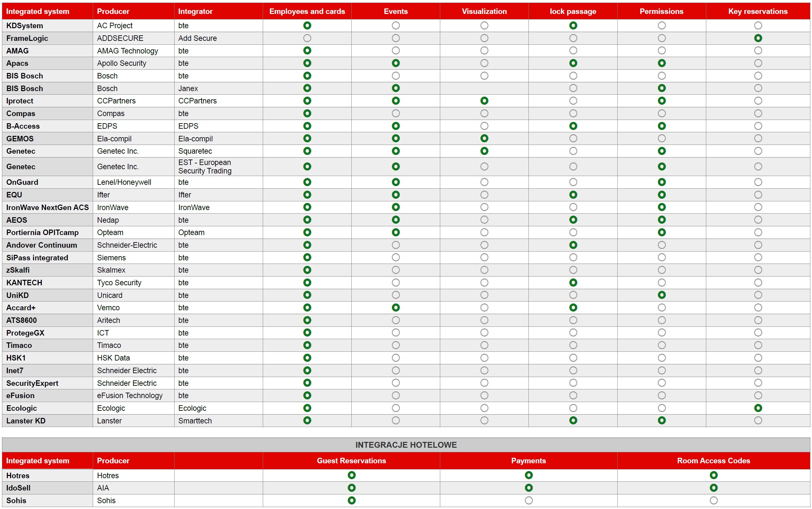Click the filled Employees and cards marker for KDSystem
The image size is (812, 509).
click(307, 25)
